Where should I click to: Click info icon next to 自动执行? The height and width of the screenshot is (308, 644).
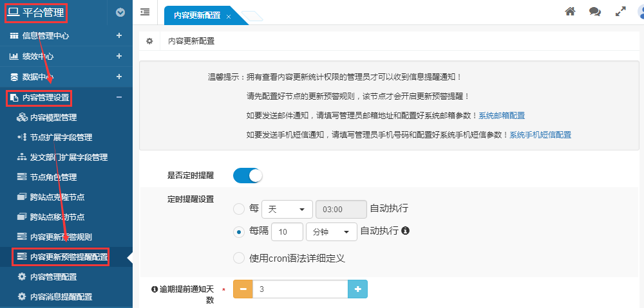(x=406, y=231)
